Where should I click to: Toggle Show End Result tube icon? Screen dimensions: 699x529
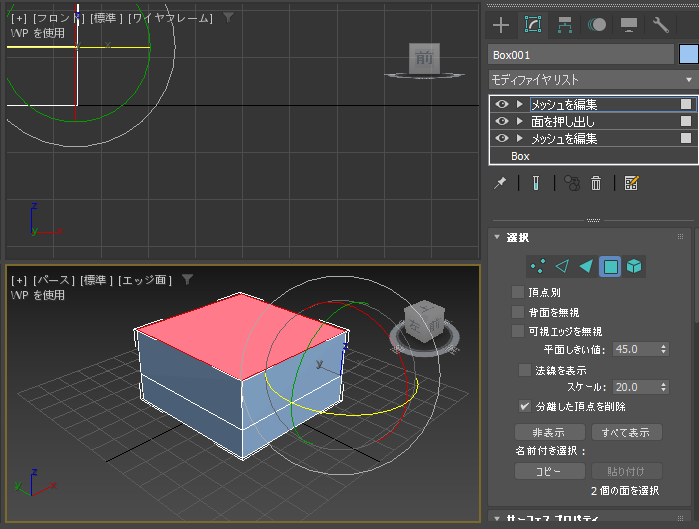pos(536,183)
